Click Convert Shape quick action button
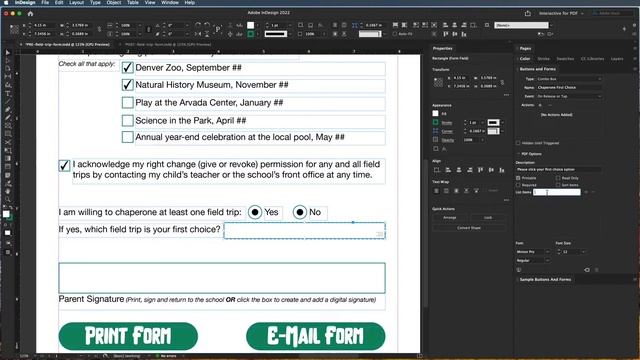The image size is (640, 360). pyautogui.click(x=469, y=228)
